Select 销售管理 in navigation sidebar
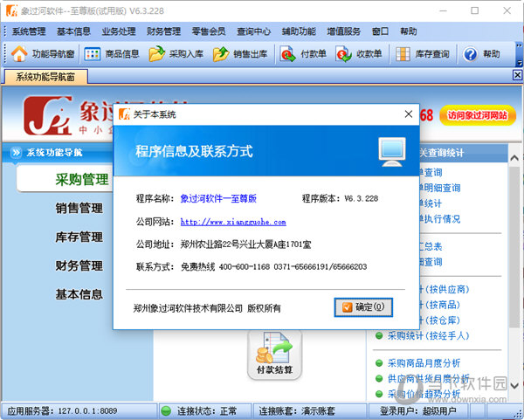Image resolution: width=524 pixels, height=420 pixels. pos(79,208)
